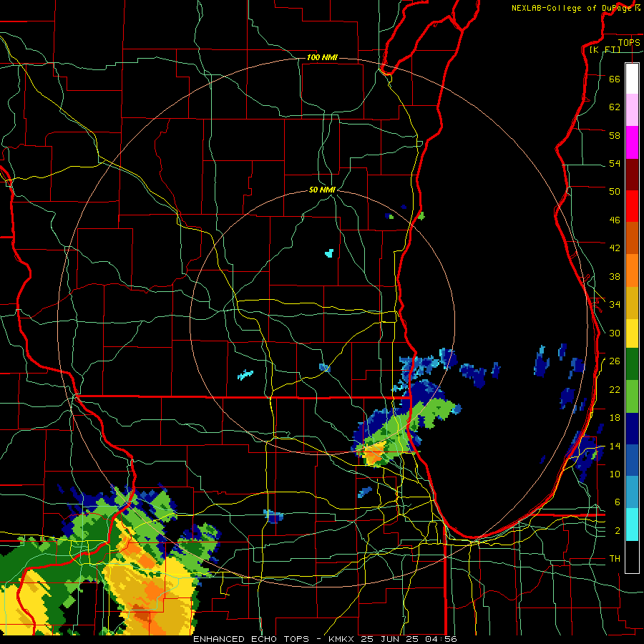644x644 pixels.
Task: Click the "34" legend value
Action: coord(615,305)
